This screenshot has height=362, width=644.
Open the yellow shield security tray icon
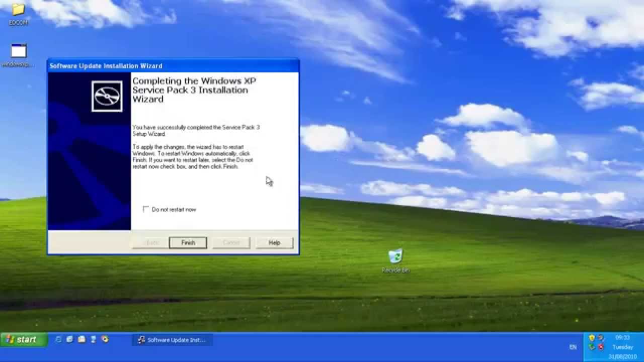tap(592, 338)
